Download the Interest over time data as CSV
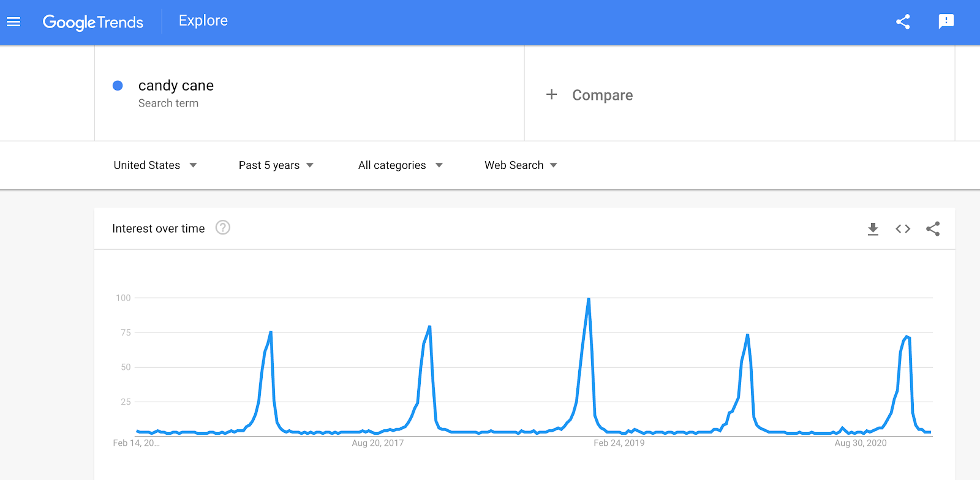 [x=872, y=228]
